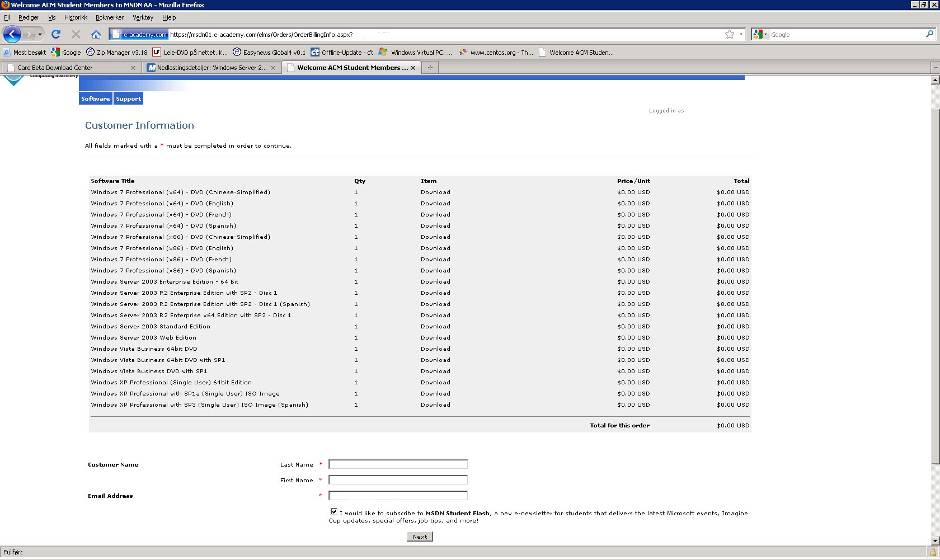Viewport: 940px width, 560px height.
Task: Select Windows Server 2003 Web Edition row
Action: coord(420,338)
